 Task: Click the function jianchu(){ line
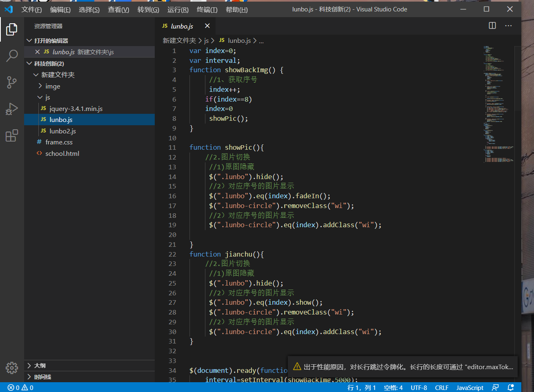pyautogui.click(x=227, y=254)
